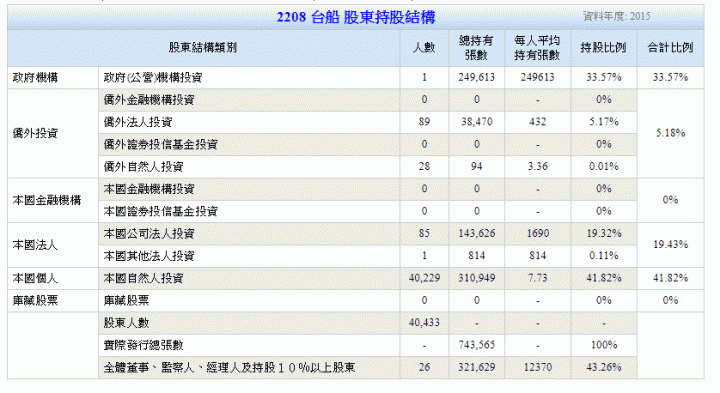The width and height of the screenshot is (720, 393).
Task: Click the 實際發行總張數 row label
Action: coord(143,345)
